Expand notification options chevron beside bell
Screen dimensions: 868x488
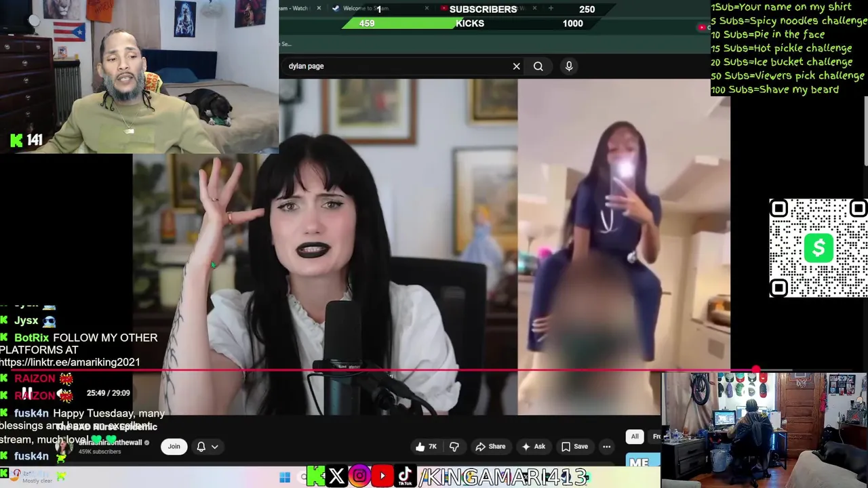(x=214, y=447)
